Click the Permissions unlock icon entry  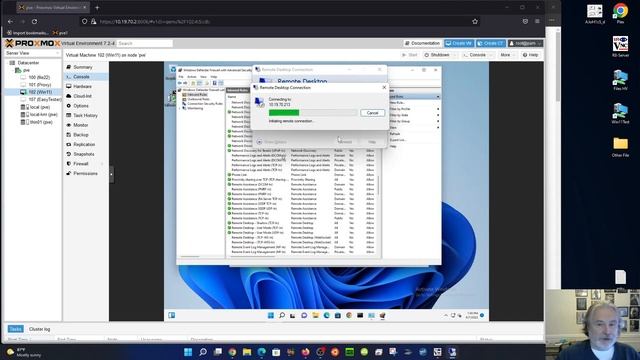coord(69,173)
